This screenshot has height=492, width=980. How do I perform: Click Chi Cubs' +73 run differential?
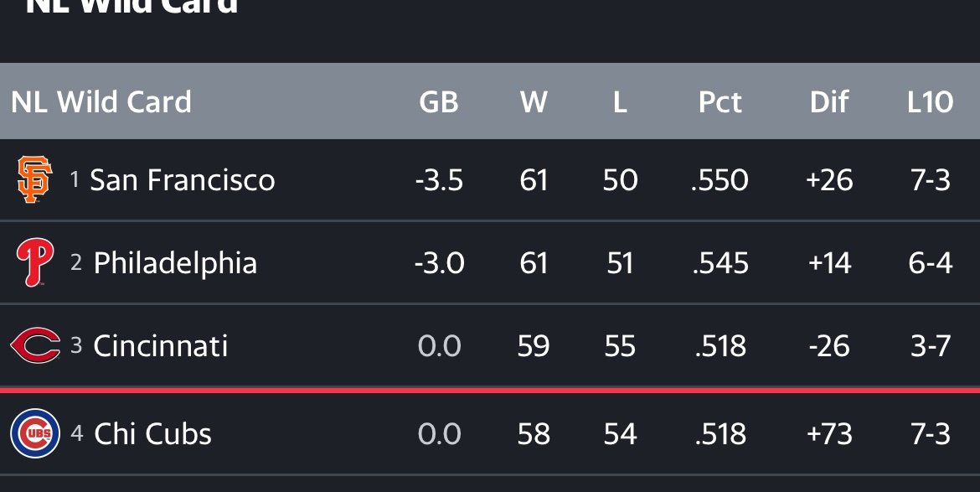pos(829,433)
